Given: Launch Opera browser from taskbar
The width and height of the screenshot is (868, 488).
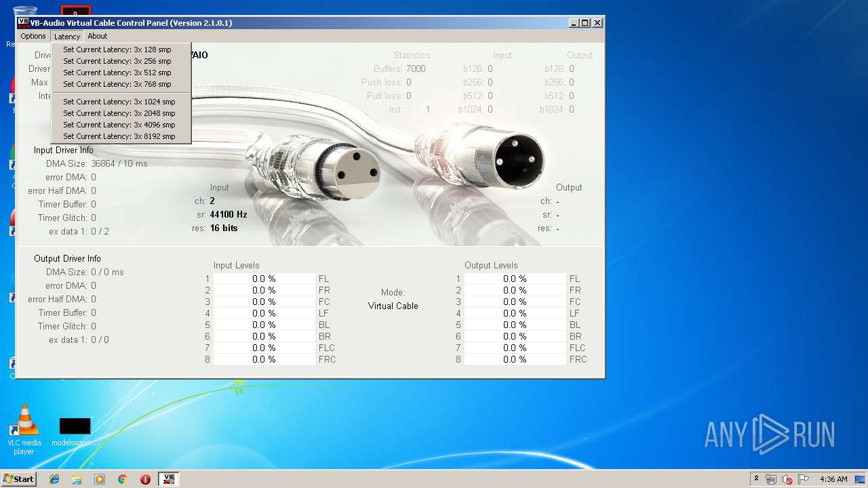Looking at the screenshot, I should pos(145,479).
